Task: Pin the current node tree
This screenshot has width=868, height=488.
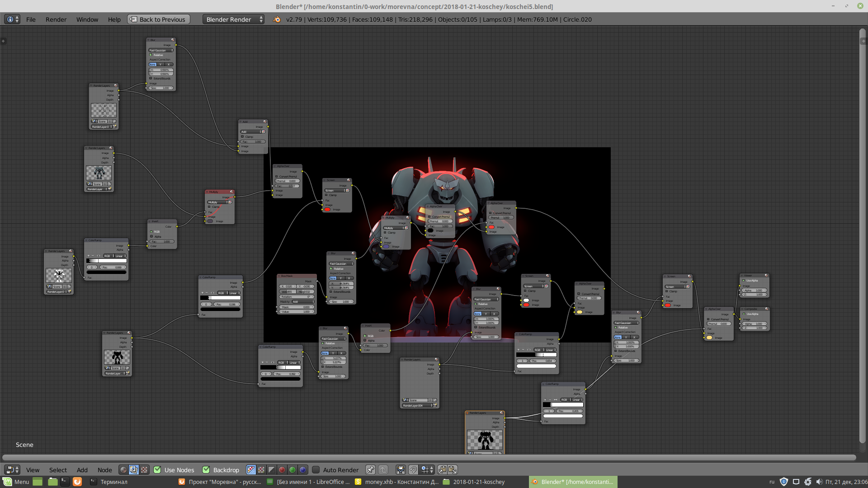Action: point(370,470)
